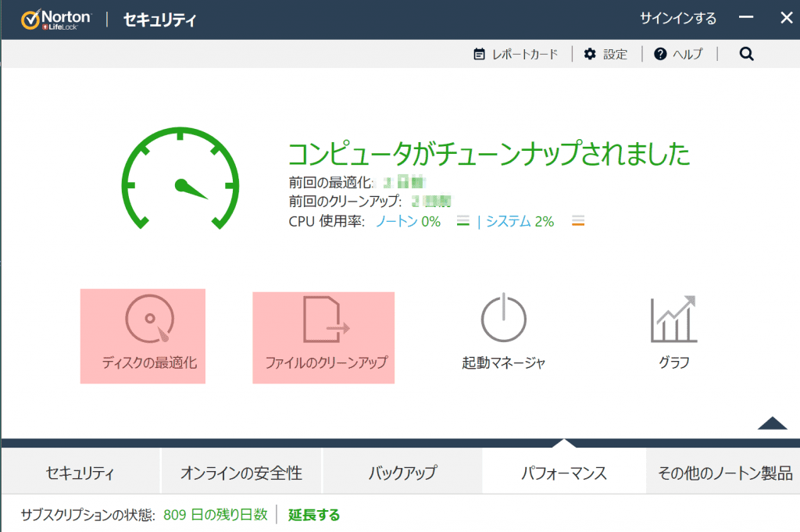
Task: Click サインインする to sign in
Action: (x=677, y=19)
